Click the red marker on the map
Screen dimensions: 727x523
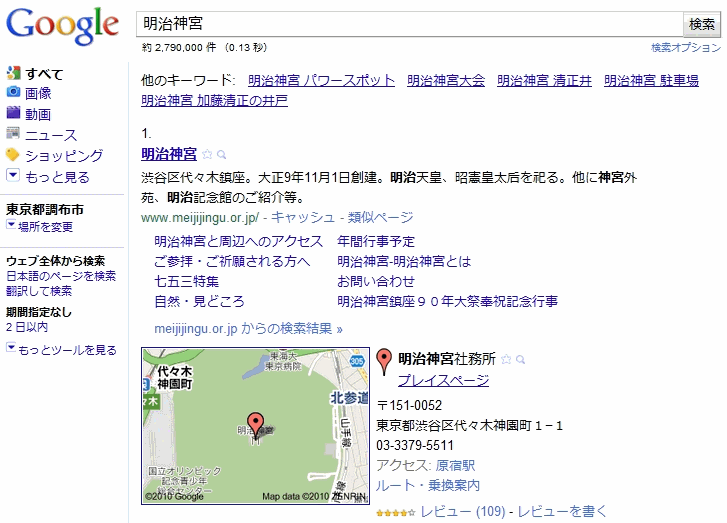coord(255,424)
